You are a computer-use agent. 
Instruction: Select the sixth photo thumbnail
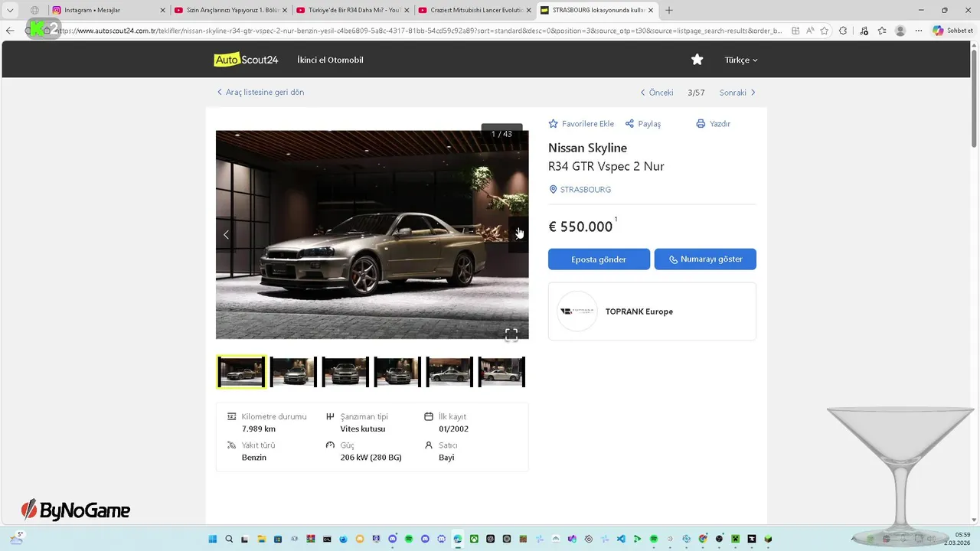(x=501, y=372)
